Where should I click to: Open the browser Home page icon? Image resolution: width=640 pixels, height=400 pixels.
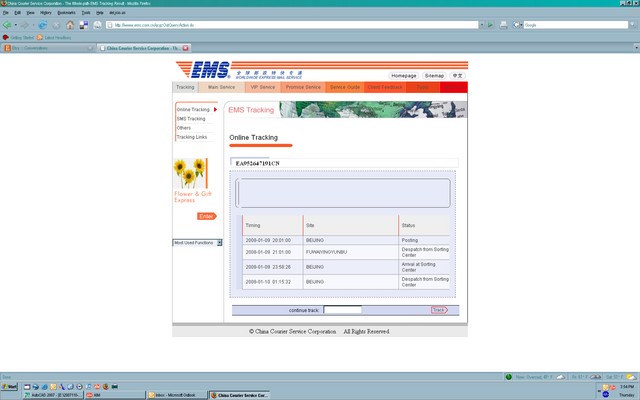click(70, 25)
